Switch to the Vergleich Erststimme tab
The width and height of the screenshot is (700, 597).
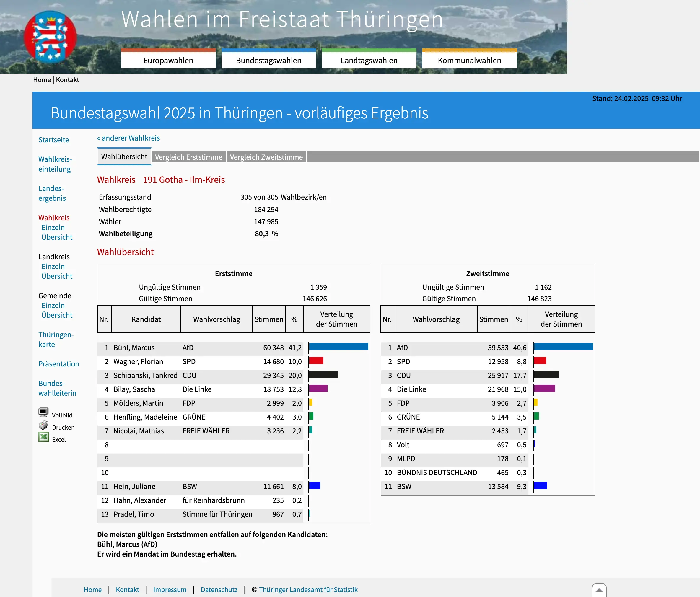(x=188, y=157)
